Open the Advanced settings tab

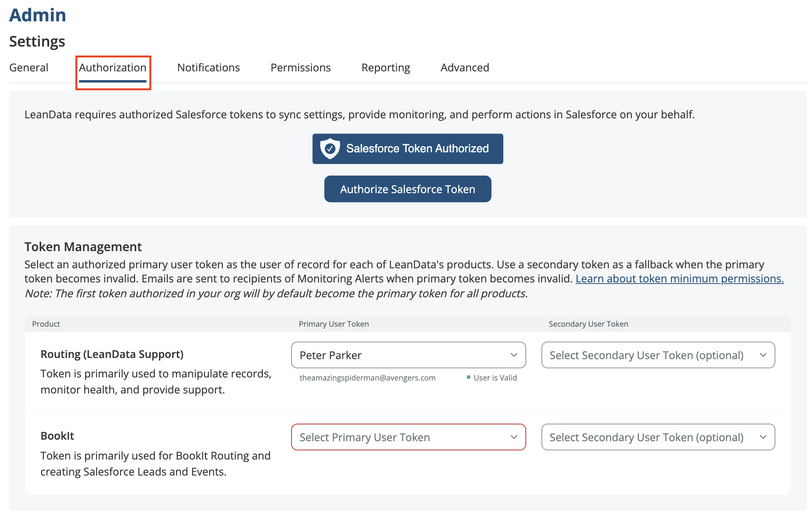(464, 68)
